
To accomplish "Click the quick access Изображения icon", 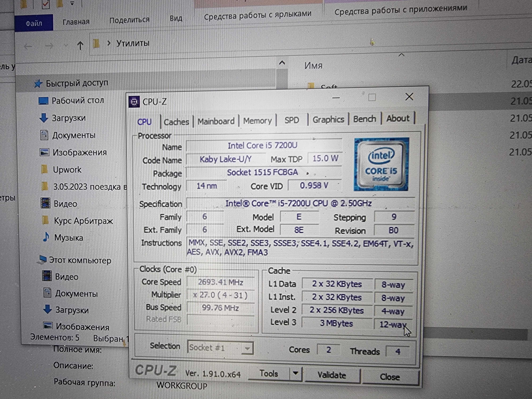I will [45, 152].
